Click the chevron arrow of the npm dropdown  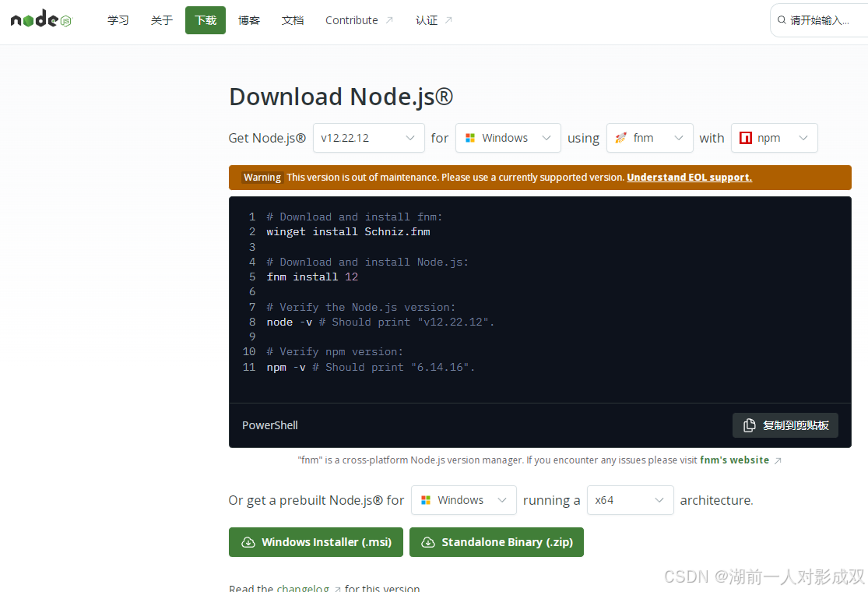803,138
